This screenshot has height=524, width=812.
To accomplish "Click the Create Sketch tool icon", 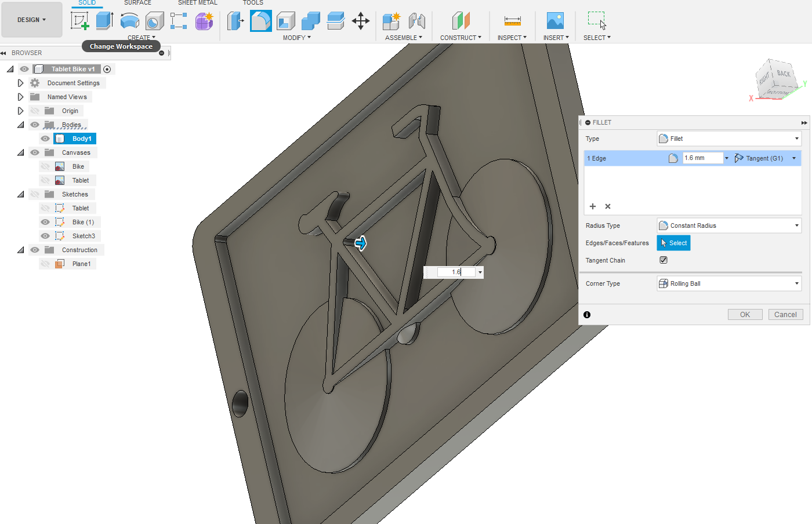I will pos(79,21).
